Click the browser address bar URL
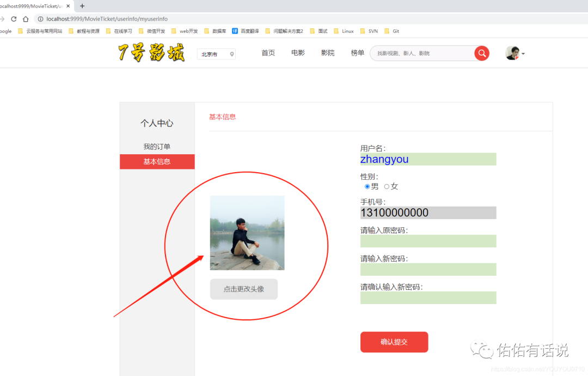Image resolution: width=588 pixels, height=376 pixels. pyautogui.click(x=107, y=19)
